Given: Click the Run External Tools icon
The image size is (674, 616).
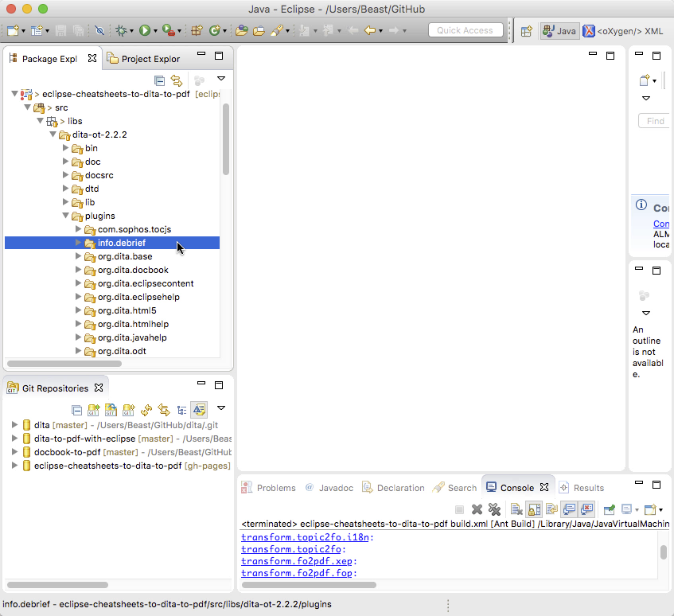Looking at the screenshot, I should coord(169,30).
